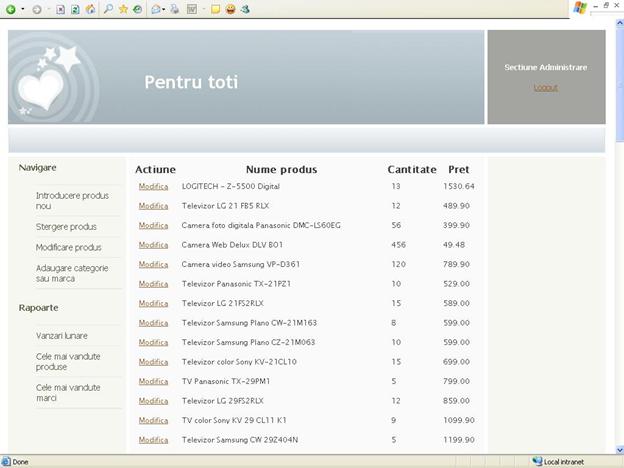Image resolution: width=624 pixels, height=468 pixels.
Task: Click the browser Forward button
Action: coord(37,9)
